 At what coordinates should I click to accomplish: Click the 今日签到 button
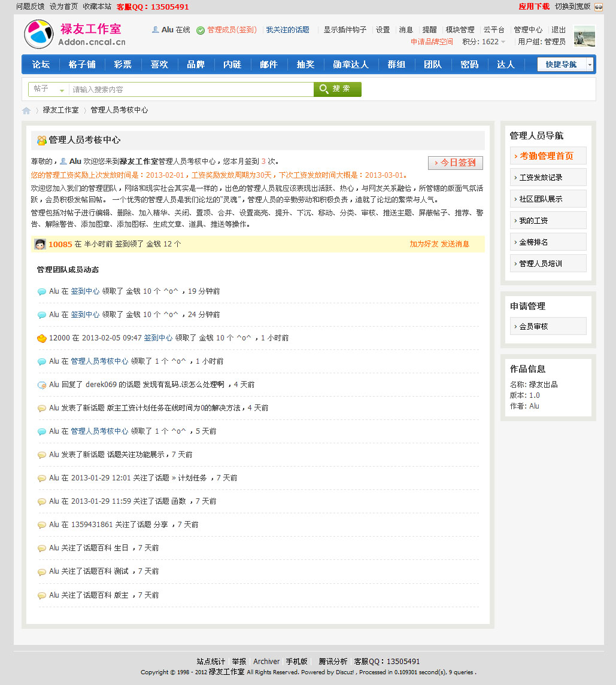(x=455, y=163)
